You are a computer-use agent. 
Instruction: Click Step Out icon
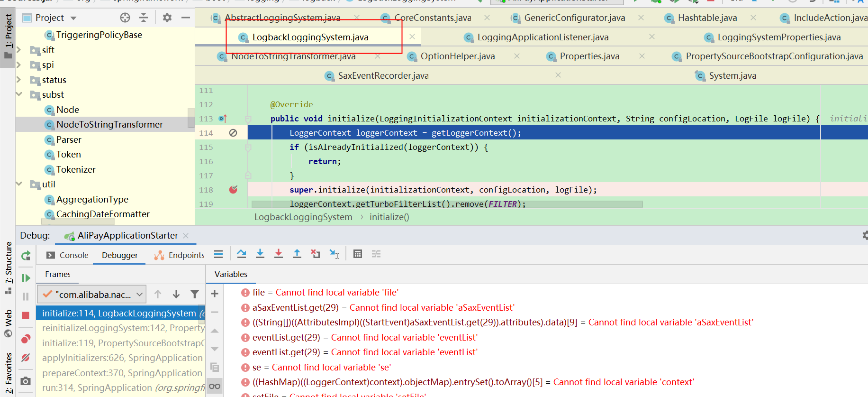(x=297, y=254)
